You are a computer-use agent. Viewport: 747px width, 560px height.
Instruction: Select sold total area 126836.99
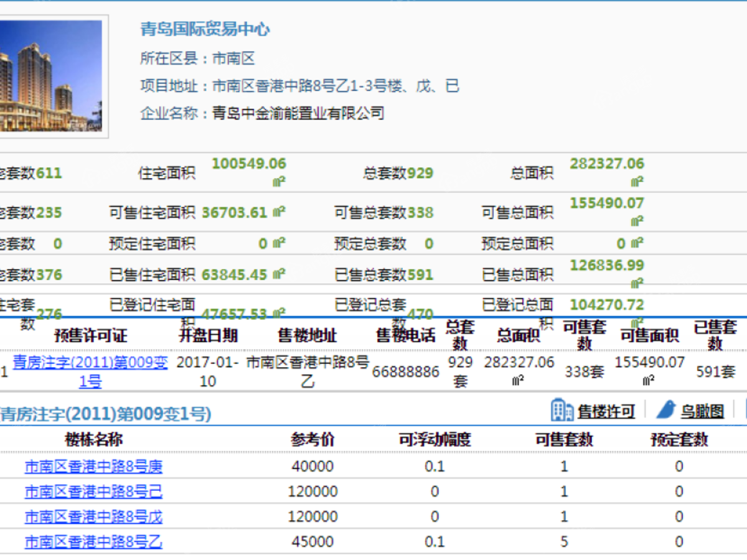tap(607, 265)
